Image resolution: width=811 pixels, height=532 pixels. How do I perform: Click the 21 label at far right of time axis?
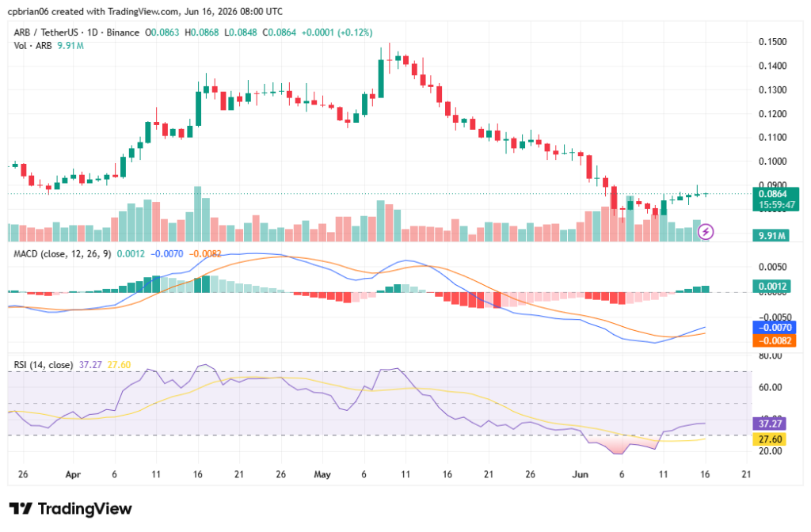[746, 475]
